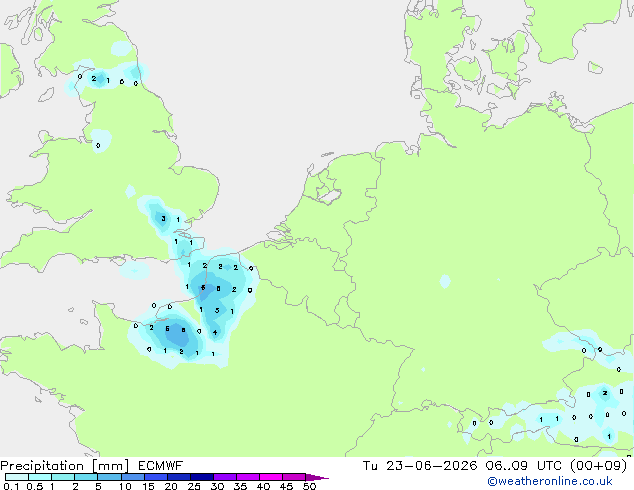Click the 'ECMWF' model label

[160, 466]
